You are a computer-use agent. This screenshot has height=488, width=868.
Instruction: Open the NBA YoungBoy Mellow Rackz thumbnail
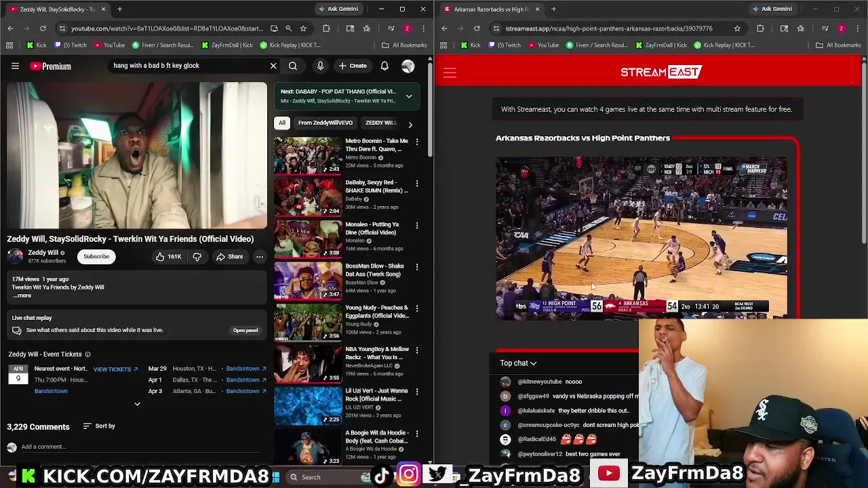coord(308,364)
